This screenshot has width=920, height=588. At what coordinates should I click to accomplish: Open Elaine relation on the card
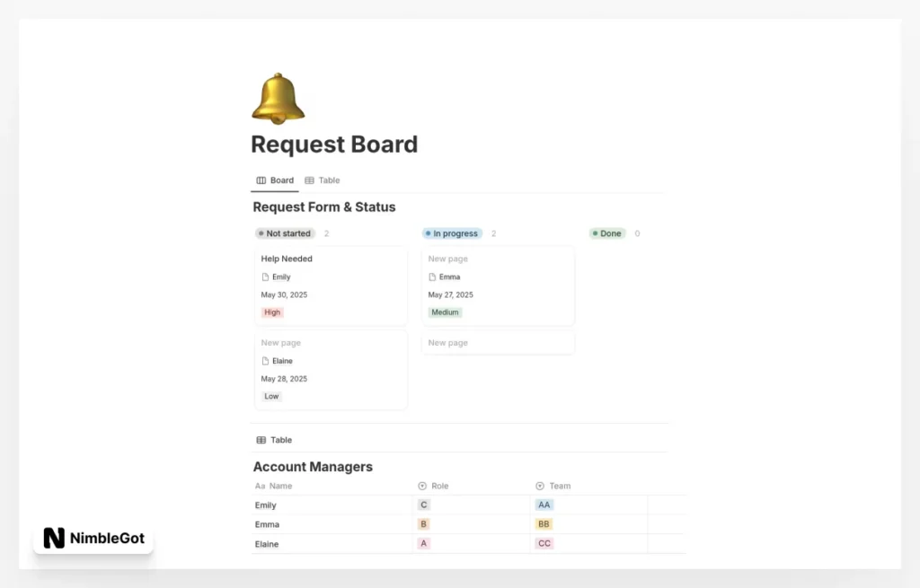tap(282, 361)
